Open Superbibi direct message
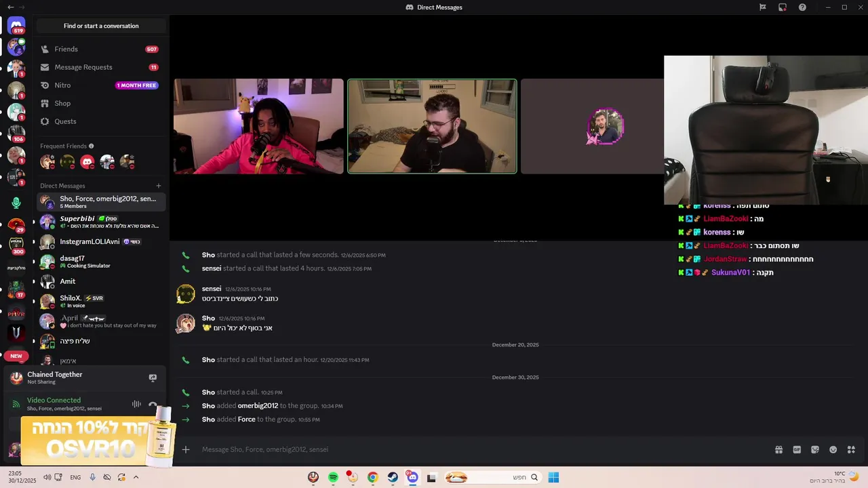 (101, 222)
